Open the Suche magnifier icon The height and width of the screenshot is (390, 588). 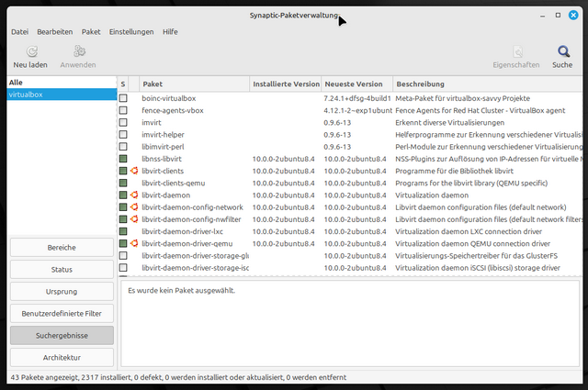(563, 51)
